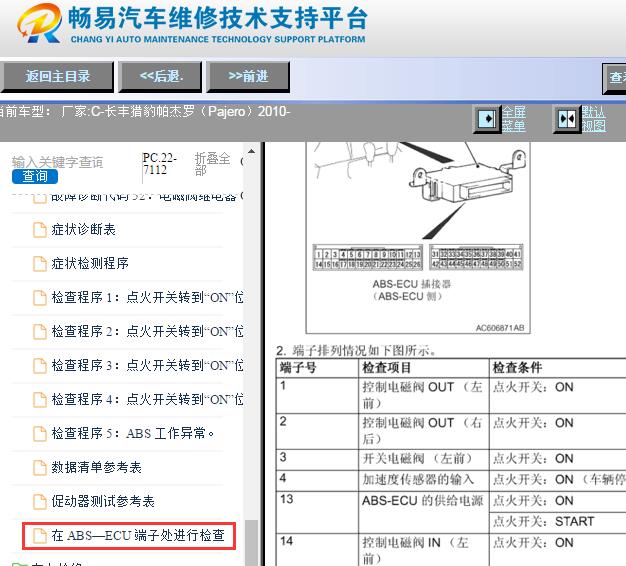Open 检查程序 2 tree item

coord(147,331)
